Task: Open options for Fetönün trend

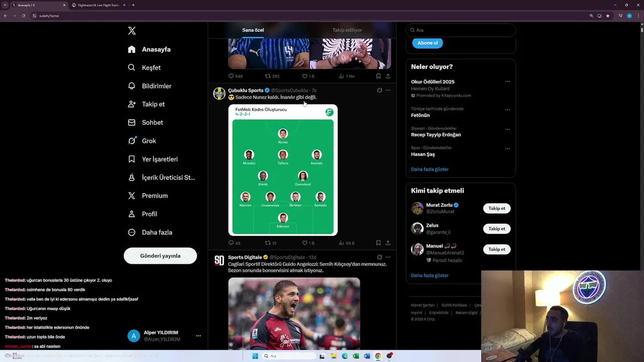Action: pyautogui.click(x=507, y=110)
